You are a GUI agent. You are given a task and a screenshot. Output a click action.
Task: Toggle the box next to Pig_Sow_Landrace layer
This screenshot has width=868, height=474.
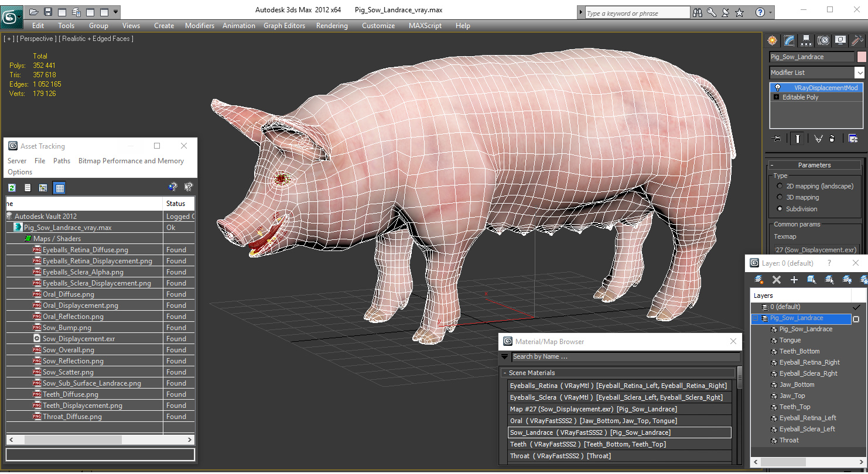[x=856, y=319]
